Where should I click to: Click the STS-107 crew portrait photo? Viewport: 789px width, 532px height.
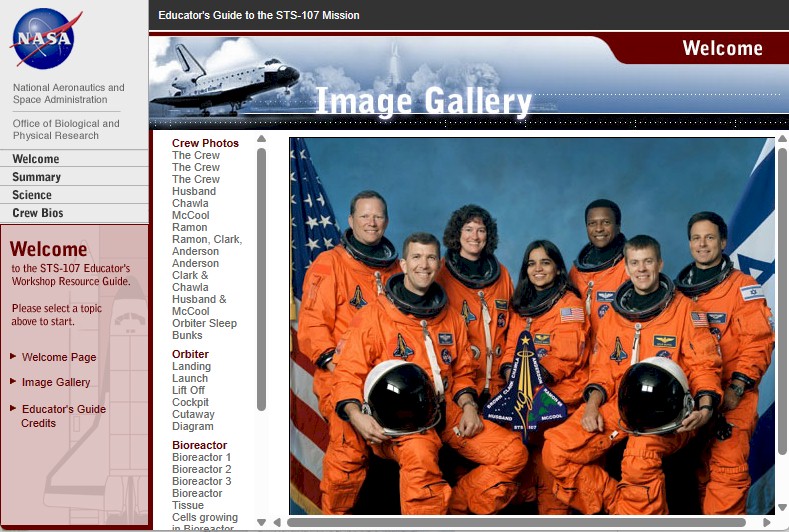coord(531,326)
